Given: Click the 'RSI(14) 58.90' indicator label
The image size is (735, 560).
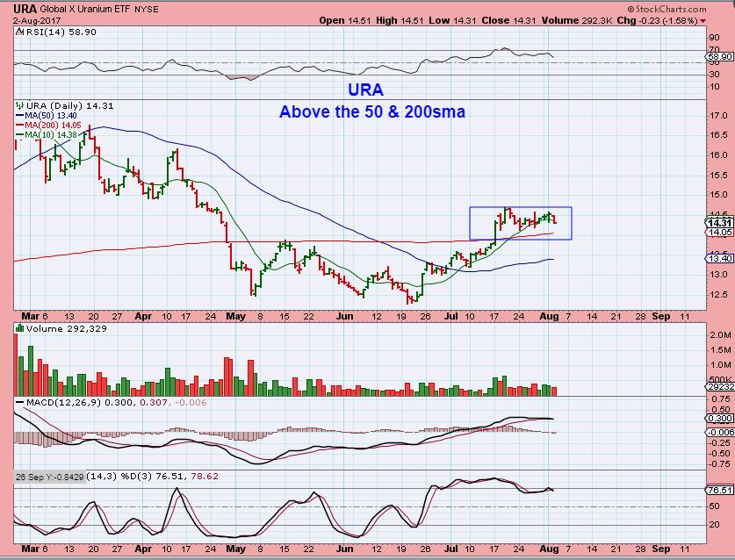Looking at the screenshot, I should point(61,32).
